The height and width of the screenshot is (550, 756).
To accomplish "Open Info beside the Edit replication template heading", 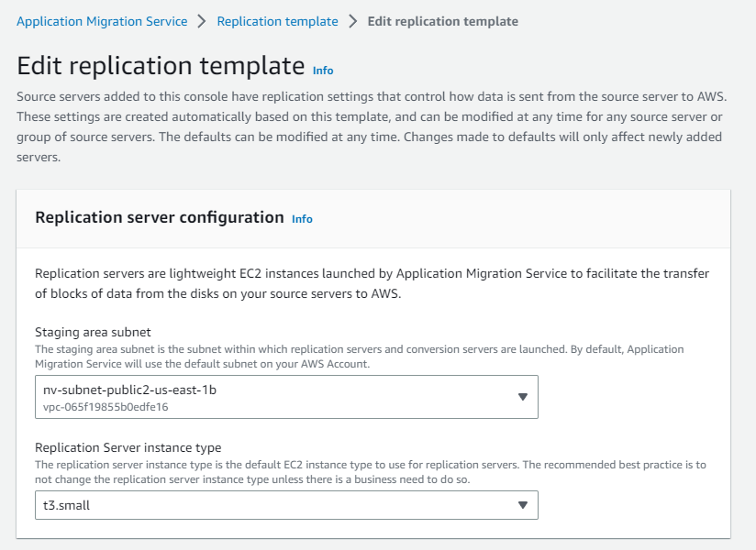I will (323, 71).
